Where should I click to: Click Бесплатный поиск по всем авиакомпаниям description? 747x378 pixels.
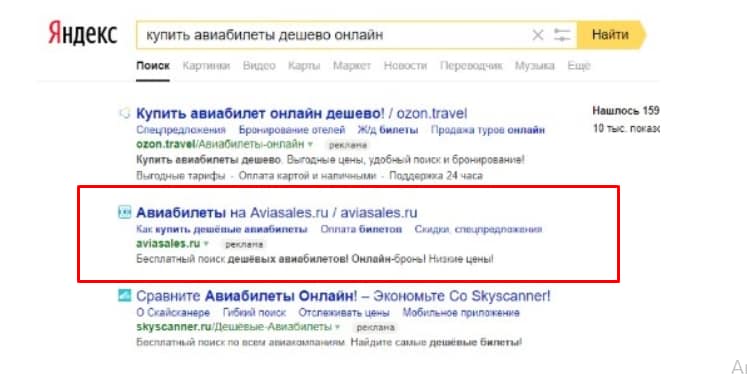[329, 342]
